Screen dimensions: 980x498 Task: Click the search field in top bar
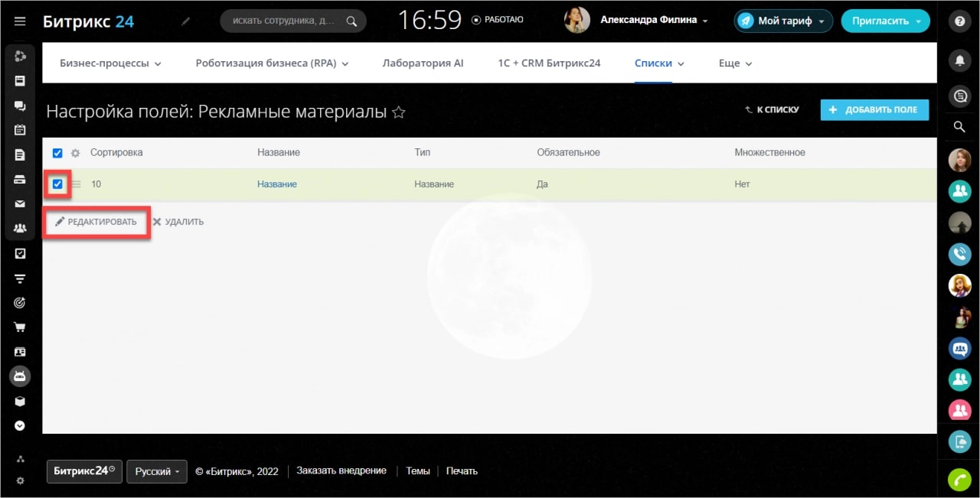tap(283, 21)
